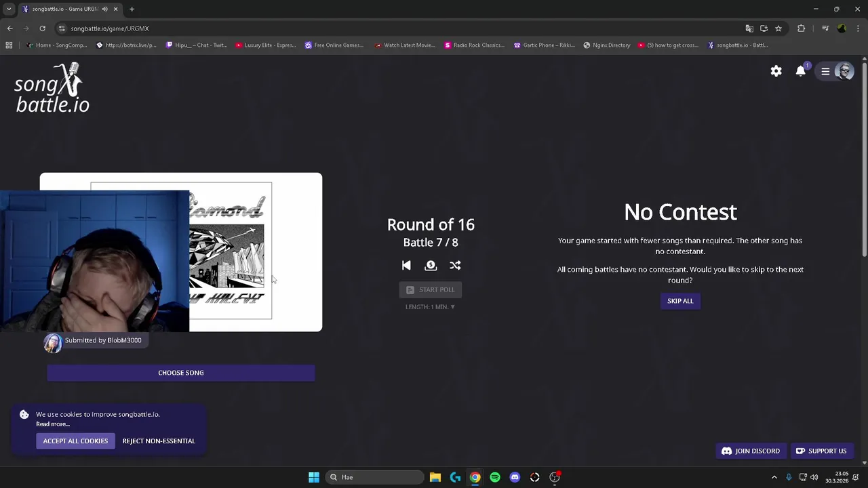Bookmark this page with the star
868x488 pixels.
(778, 28)
